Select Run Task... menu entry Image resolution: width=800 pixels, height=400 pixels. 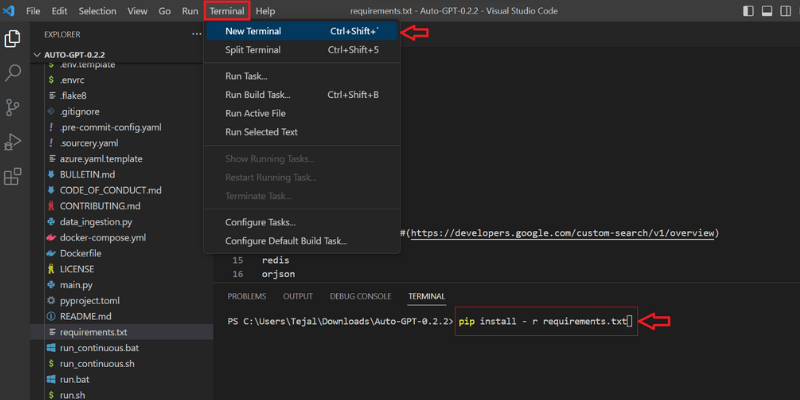(302, 77)
